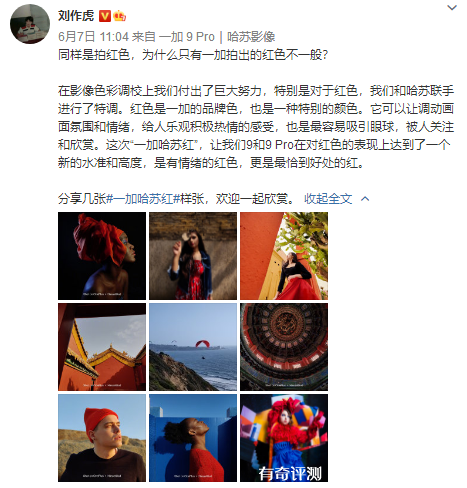View the woman against blue wall photo
This screenshot has width=467, height=488.
click(193, 438)
